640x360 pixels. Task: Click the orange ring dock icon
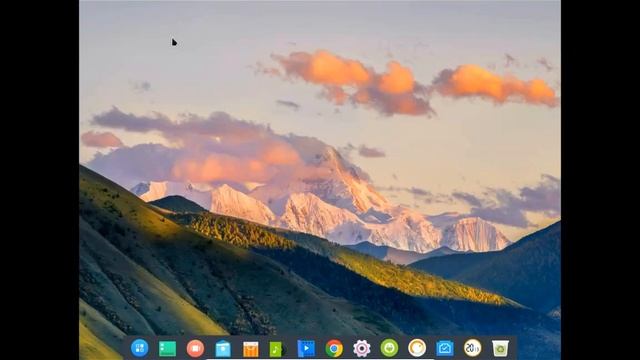[x=417, y=348]
